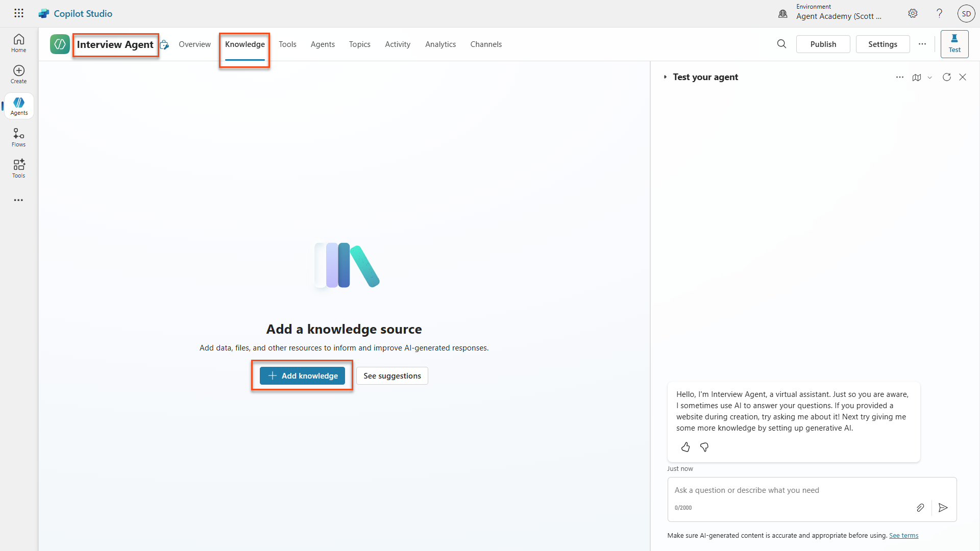Give thumbs up to agent greeting
The height and width of the screenshot is (551, 980).
click(x=685, y=447)
